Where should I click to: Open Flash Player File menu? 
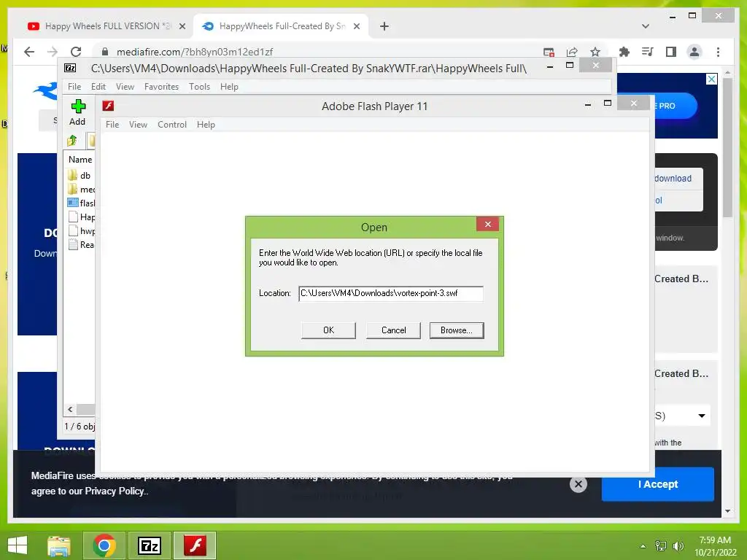(112, 124)
